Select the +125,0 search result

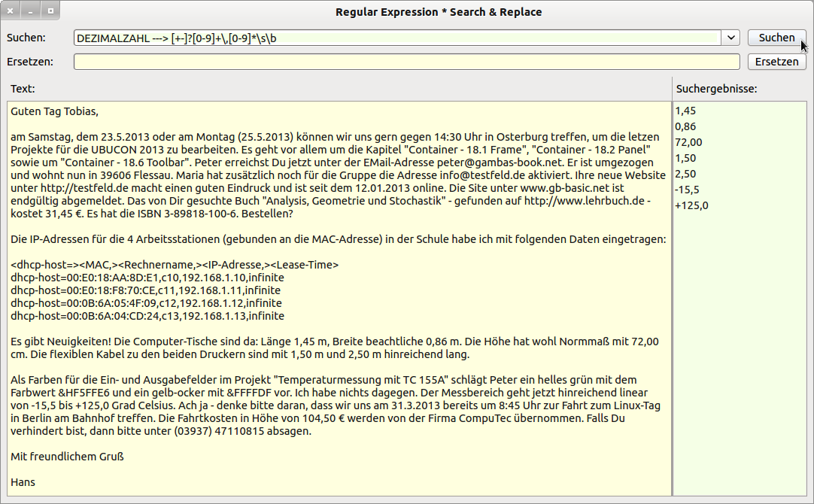pyautogui.click(x=691, y=205)
